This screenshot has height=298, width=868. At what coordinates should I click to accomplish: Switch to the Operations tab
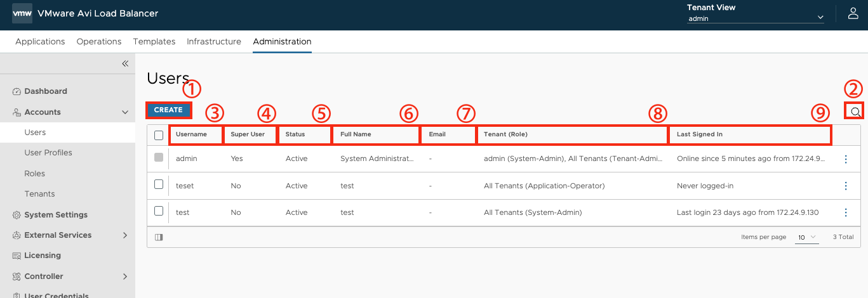99,41
